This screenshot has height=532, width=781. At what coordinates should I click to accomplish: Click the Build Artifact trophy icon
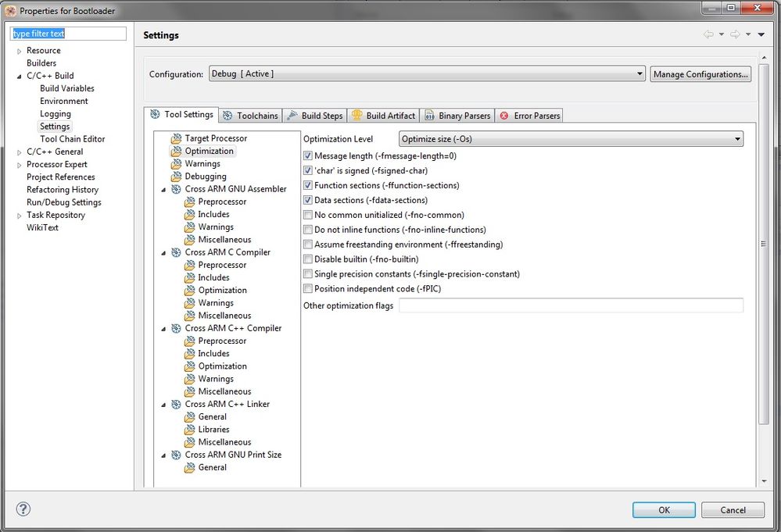pos(356,116)
